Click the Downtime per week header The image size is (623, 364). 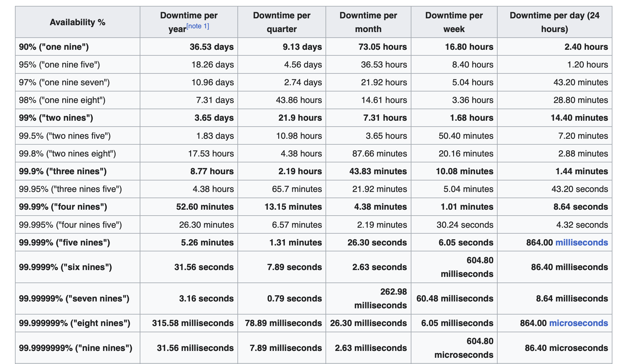point(454,22)
